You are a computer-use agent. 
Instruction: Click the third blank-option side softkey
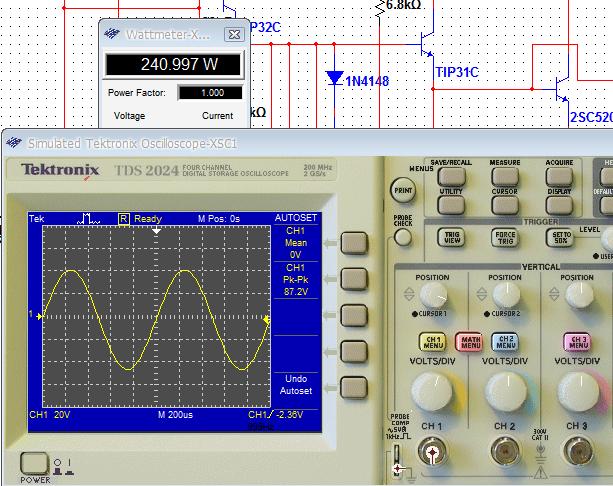click(354, 315)
